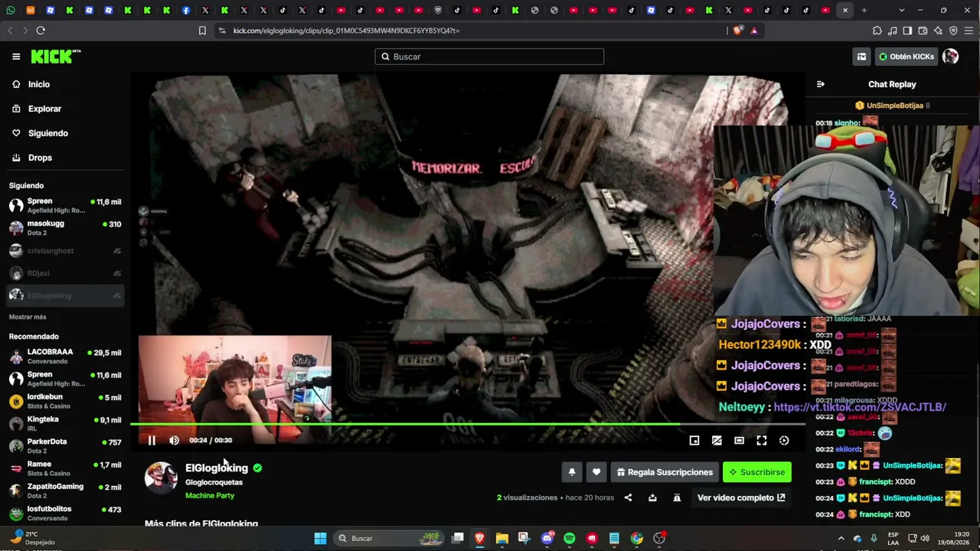Toggle picture-in-picture mini player
Image resolution: width=980 pixels, height=551 pixels.
coord(694,440)
